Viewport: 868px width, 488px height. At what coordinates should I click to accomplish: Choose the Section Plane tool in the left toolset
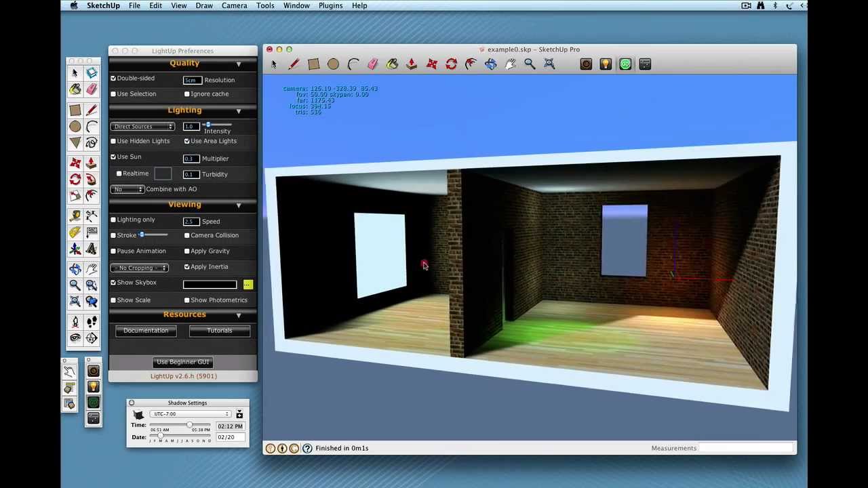tap(92, 338)
